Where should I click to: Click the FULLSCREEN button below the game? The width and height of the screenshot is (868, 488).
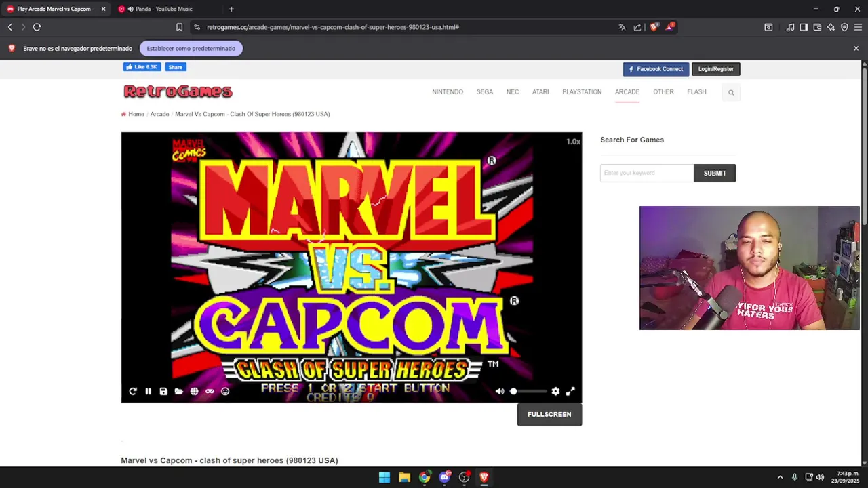tap(549, 414)
